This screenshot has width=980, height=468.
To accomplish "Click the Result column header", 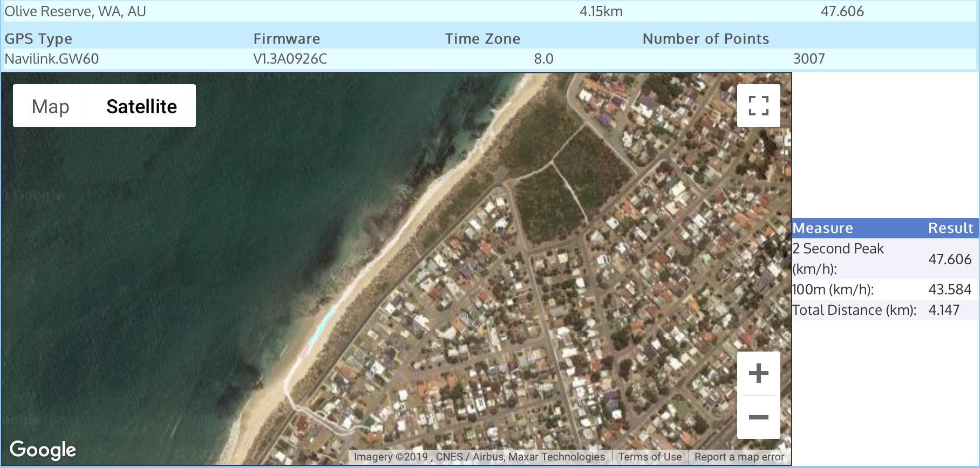I will tap(950, 228).
